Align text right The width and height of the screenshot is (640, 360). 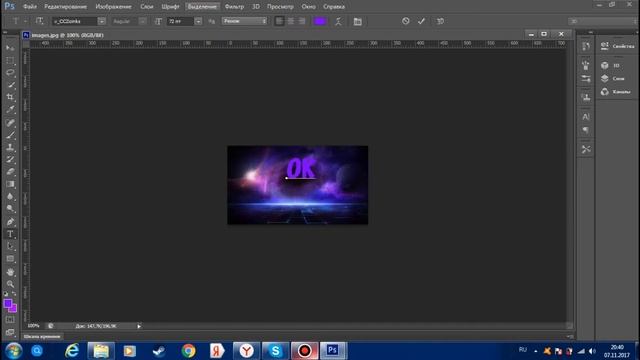[x=302, y=21]
